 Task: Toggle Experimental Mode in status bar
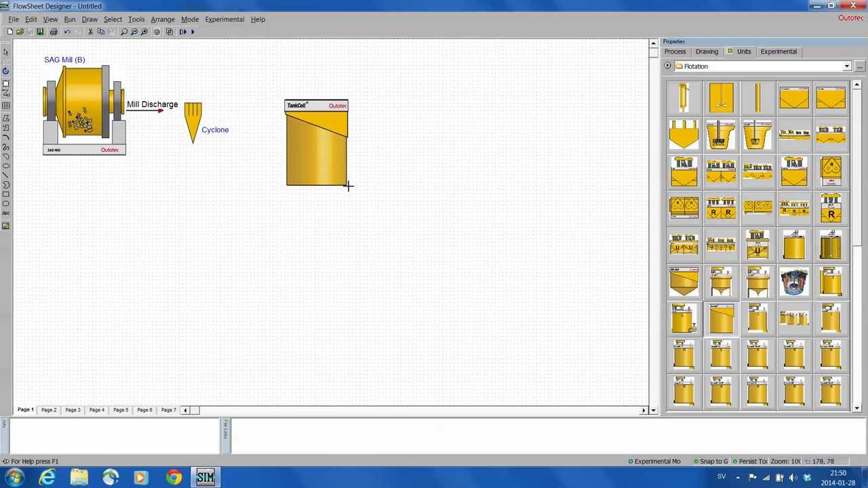(x=654, y=462)
